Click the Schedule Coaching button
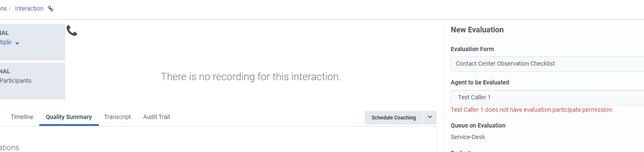This screenshot has width=644, height=152. click(394, 118)
